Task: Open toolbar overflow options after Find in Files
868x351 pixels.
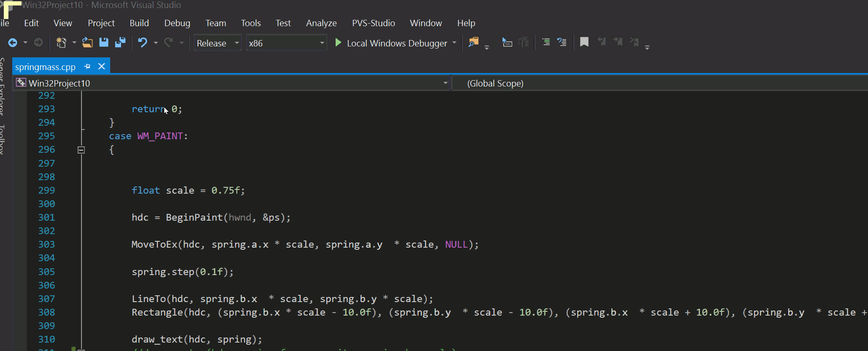Action: (x=487, y=47)
